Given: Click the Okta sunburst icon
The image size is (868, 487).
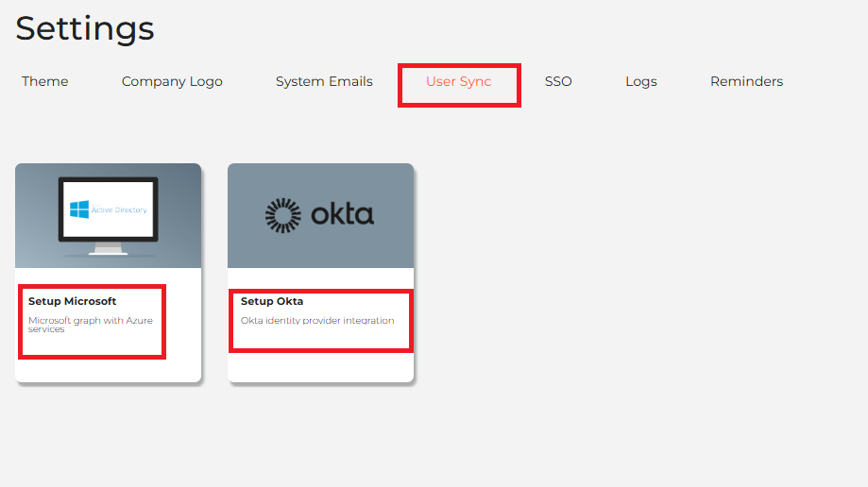Looking at the screenshot, I should pos(282,215).
